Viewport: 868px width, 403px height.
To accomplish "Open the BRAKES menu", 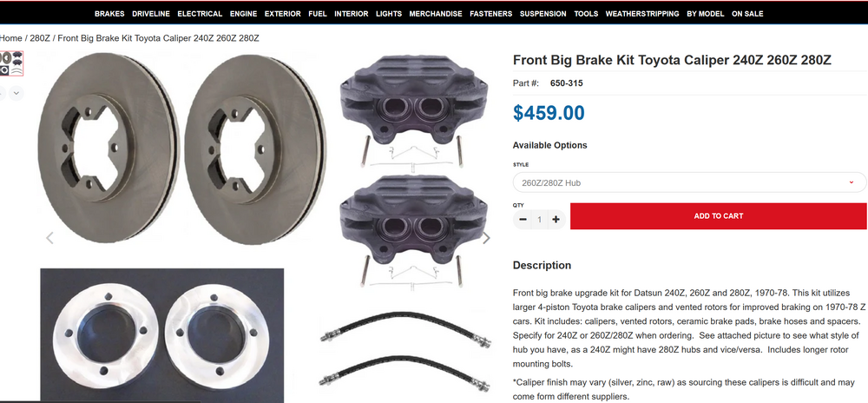I will pos(109,14).
